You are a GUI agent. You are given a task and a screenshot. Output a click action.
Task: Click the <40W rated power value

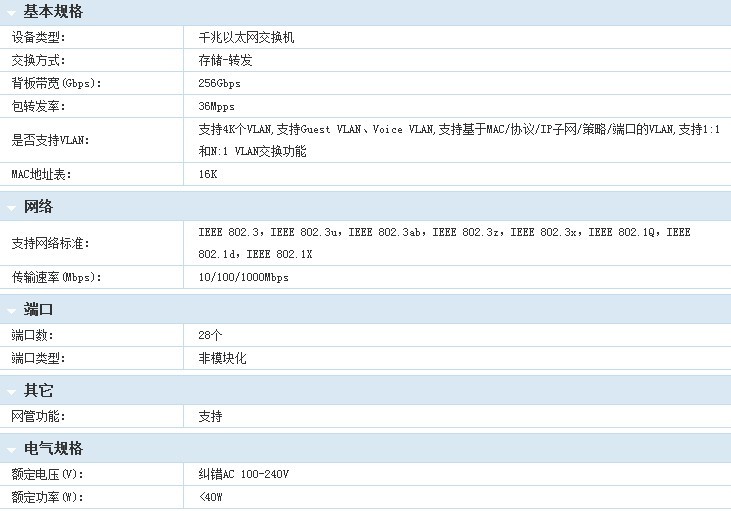pos(211,497)
